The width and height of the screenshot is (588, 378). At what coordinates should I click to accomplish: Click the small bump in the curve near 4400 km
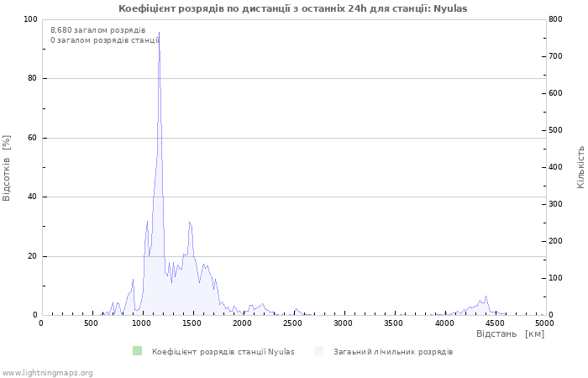point(486,297)
